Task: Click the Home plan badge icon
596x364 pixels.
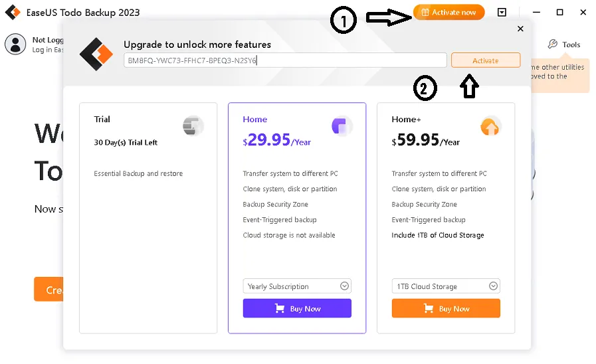Action: tap(342, 126)
